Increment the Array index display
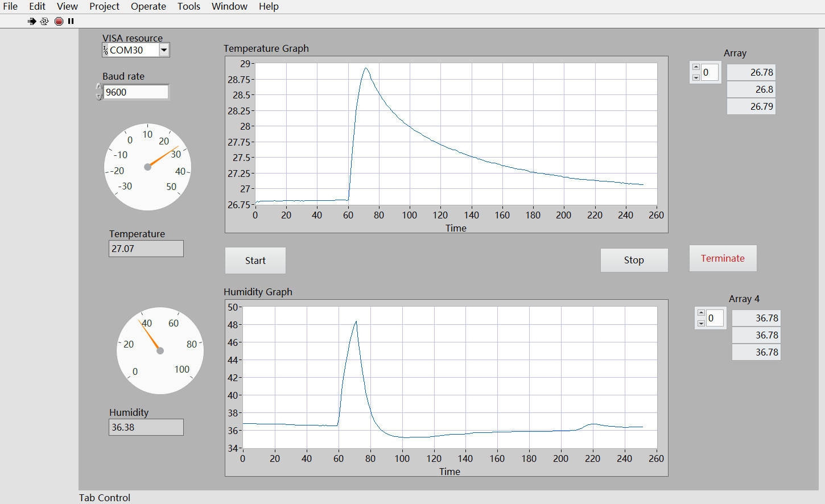Screen dimensions: 825x504 (696, 67)
